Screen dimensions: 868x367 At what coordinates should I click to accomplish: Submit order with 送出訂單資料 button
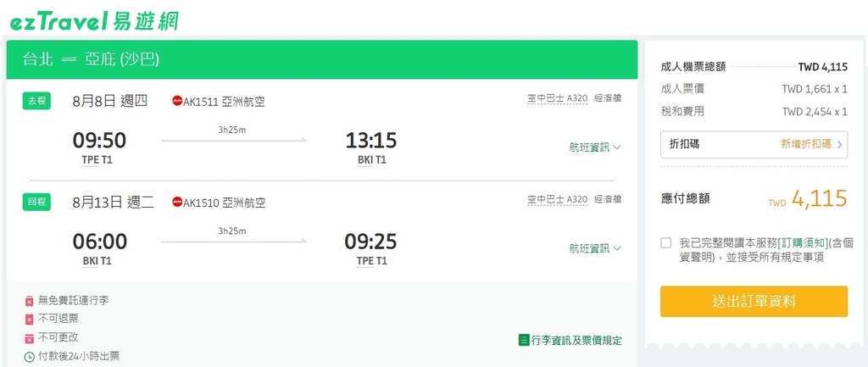[x=754, y=301]
